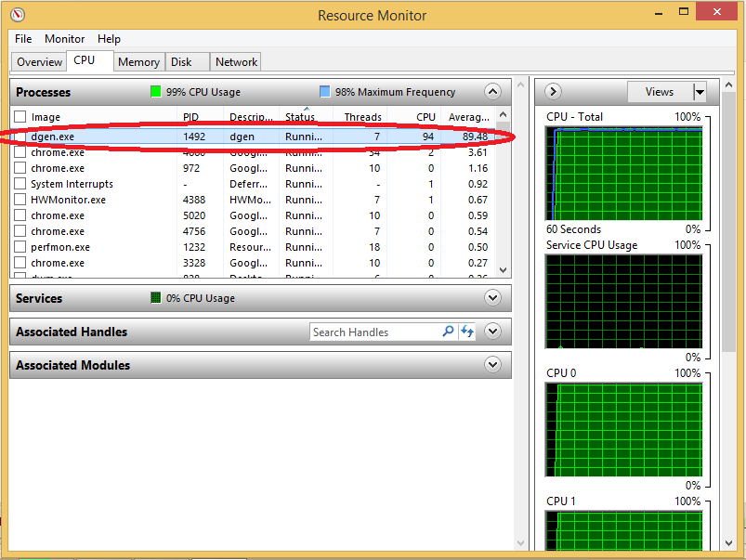
Task: Click average CPU value 89.48
Action: click(475, 137)
